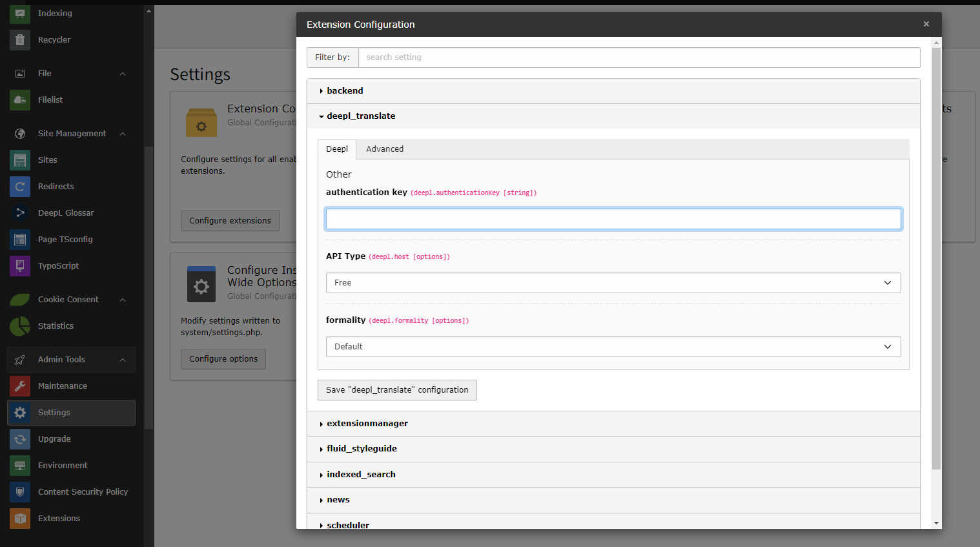This screenshot has width=980, height=547.
Task: Click the dialog vertical scrollbar
Action: pyautogui.click(x=936, y=258)
